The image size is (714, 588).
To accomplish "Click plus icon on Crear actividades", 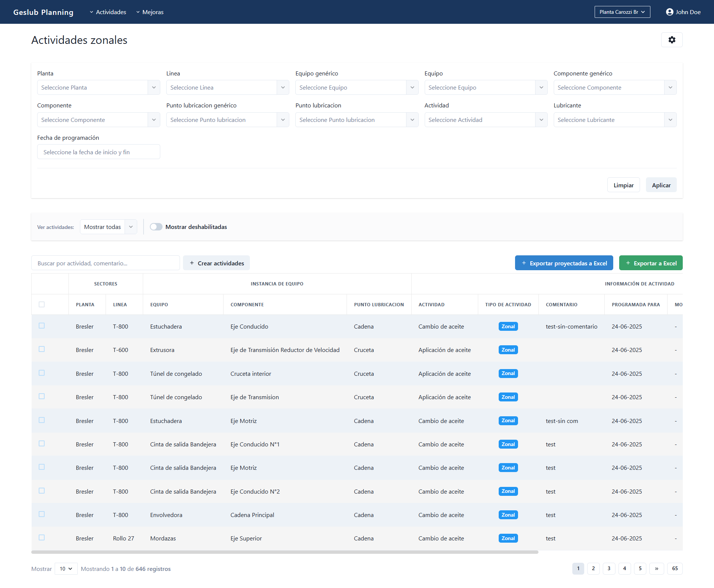I will point(192,263).
